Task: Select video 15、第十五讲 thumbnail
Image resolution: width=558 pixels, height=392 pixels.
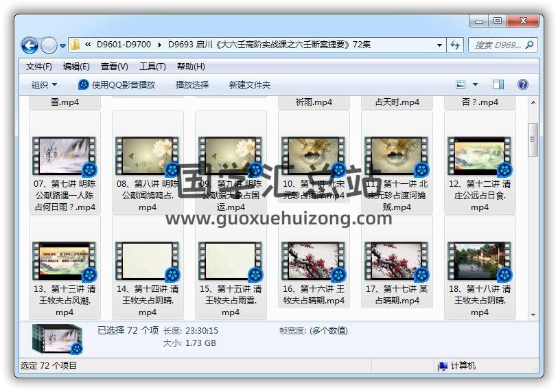Action: 231,261
